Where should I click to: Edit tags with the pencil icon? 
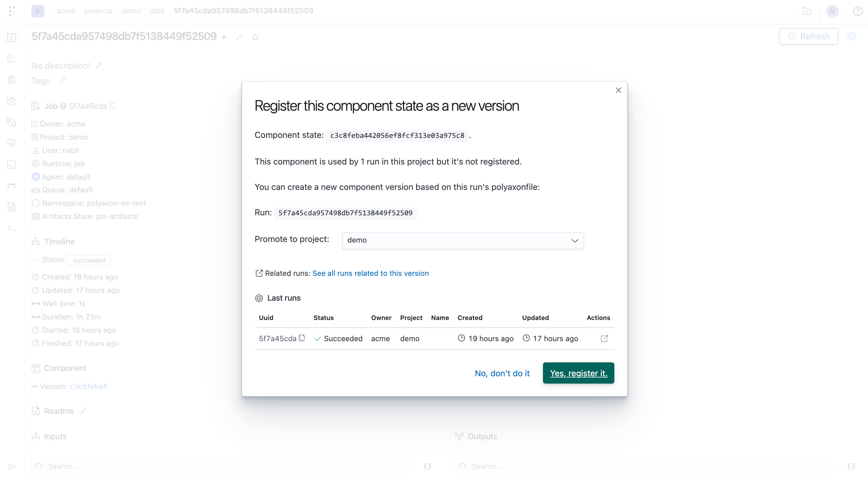click(62, 81)
